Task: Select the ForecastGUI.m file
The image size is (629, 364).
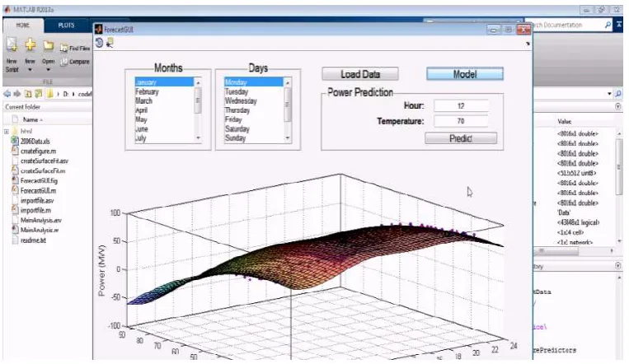Action: click(39, 191)
